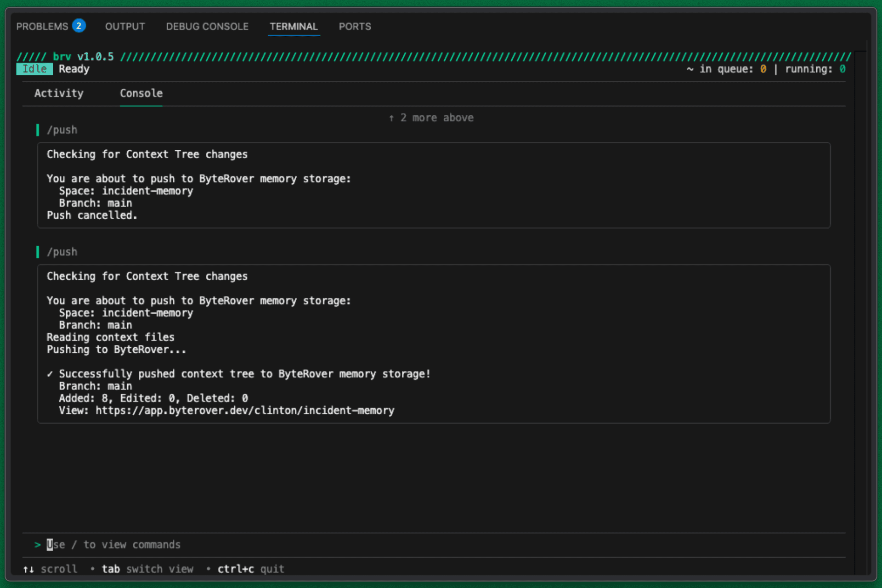This screenshot has height=588, width=882.
Task: Click the success checkmark icon
Action: (50, 374)
